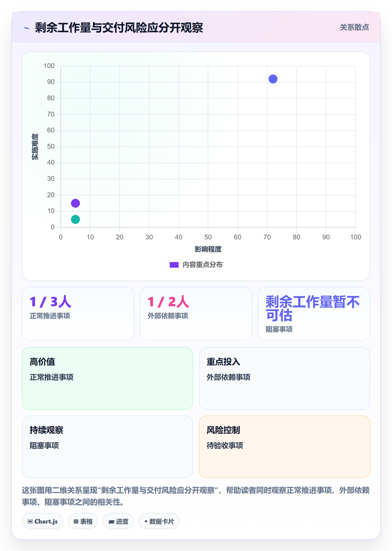Click the 实施难度 y-axis title

(35, 147)
